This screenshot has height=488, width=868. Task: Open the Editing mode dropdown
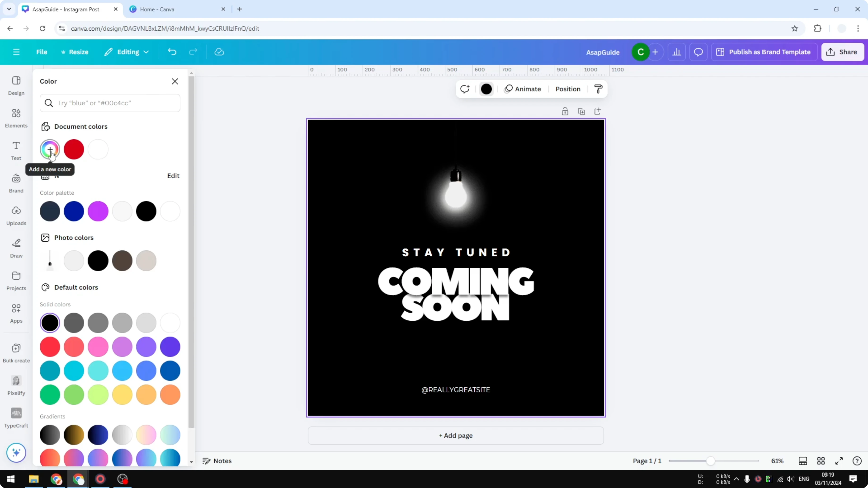pos(127,52)
